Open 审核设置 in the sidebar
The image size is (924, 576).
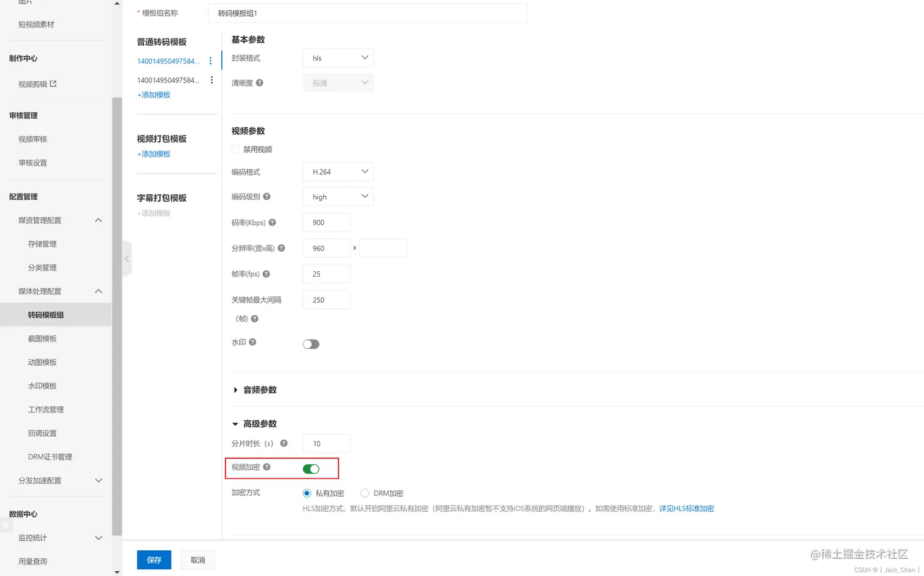[32, 163]
